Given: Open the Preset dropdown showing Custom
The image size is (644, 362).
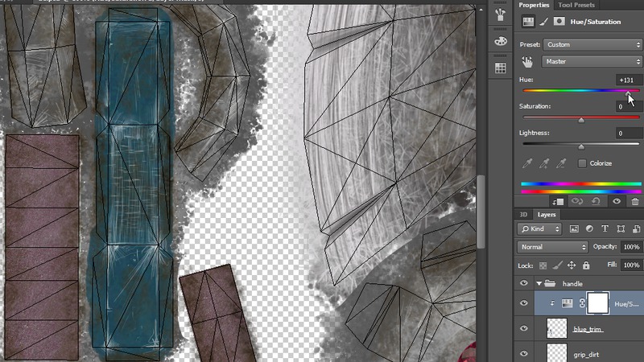Looking at the screenshot, I should pos(592,44).
